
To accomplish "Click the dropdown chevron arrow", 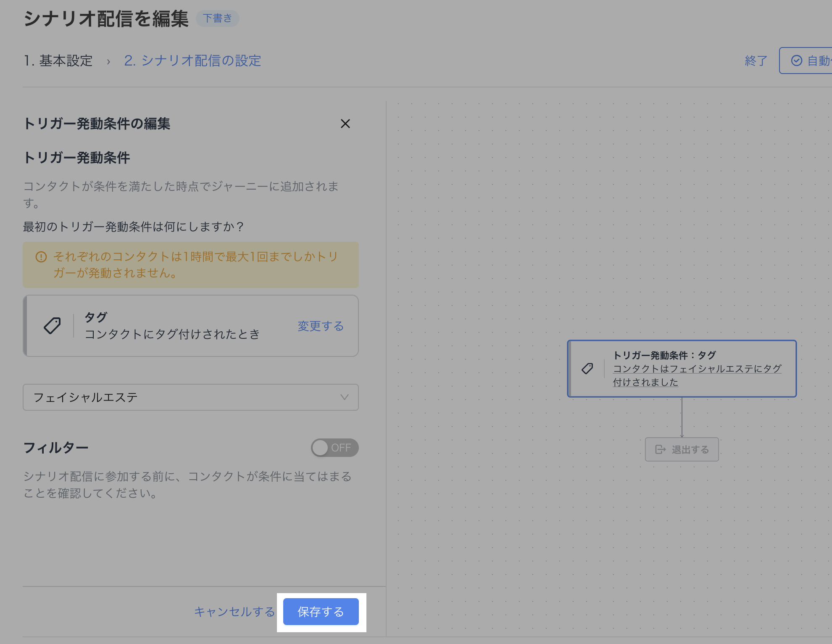I will [x=345, y=397].
